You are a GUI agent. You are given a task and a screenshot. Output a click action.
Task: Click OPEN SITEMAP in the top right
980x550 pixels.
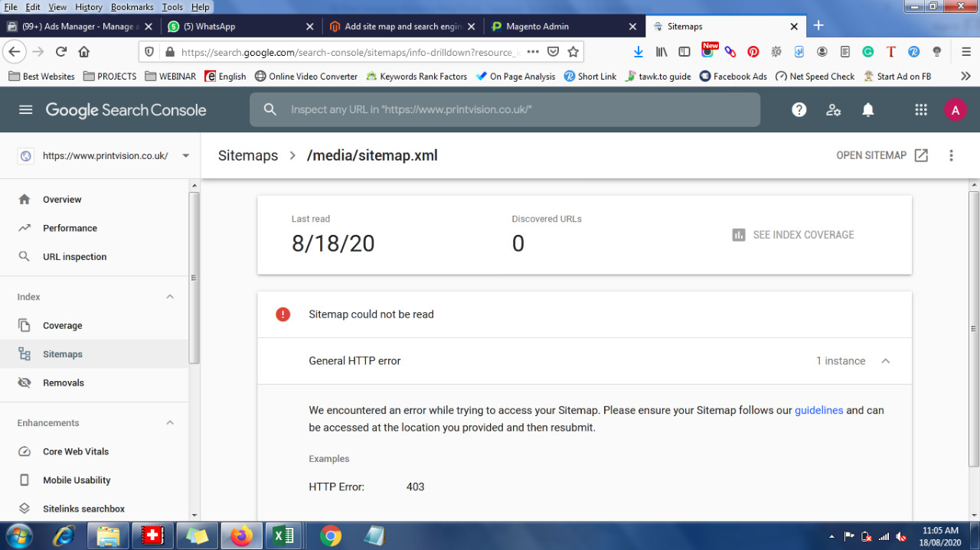pos(871,155)
